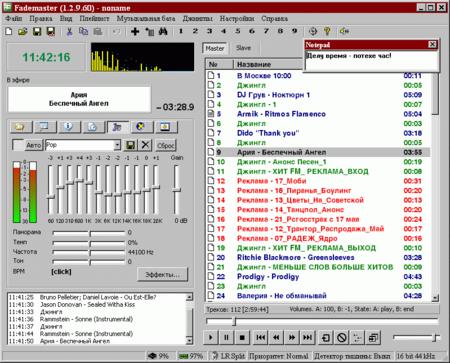Select playlist row 'Armik - Ritmos Flamenco'
Screen dimensions: 450x363
318,114
